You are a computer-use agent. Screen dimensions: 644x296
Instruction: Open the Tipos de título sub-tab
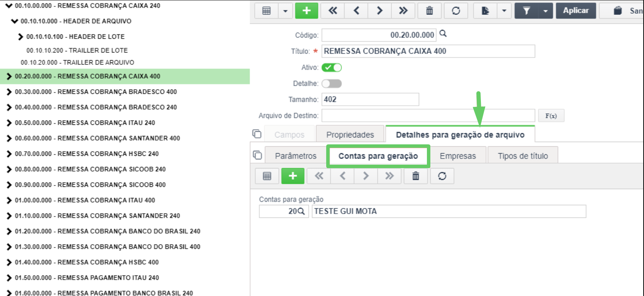coord(523,156)
